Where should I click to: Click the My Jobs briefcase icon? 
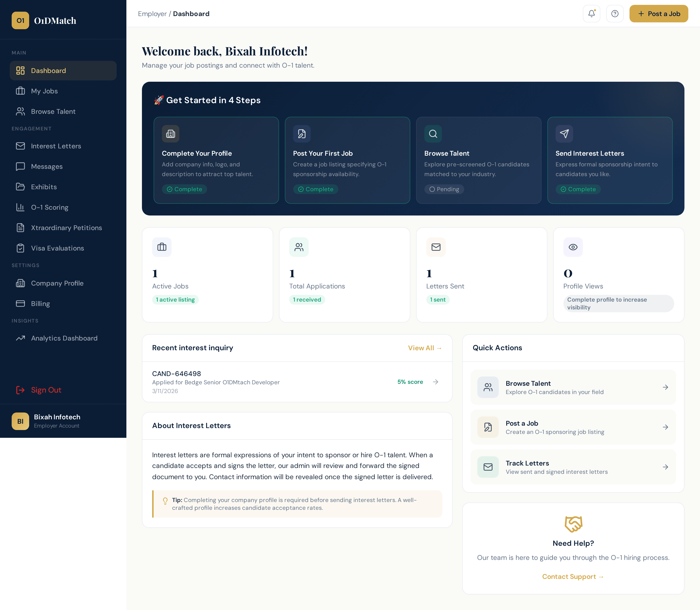click(20, 91)
